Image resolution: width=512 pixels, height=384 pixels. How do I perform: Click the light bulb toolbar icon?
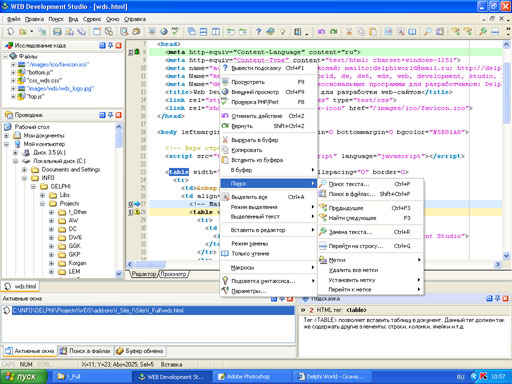point(283,32)
